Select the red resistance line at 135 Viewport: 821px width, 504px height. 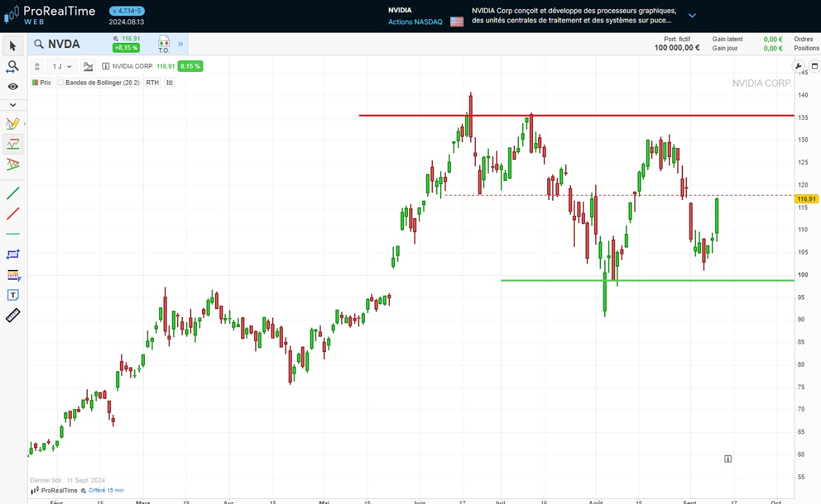pos(575,115)
